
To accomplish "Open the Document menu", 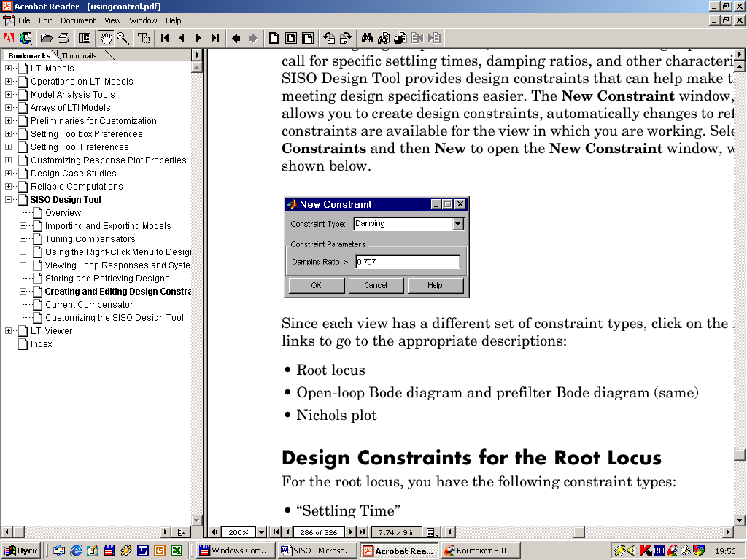I will 78,20.
